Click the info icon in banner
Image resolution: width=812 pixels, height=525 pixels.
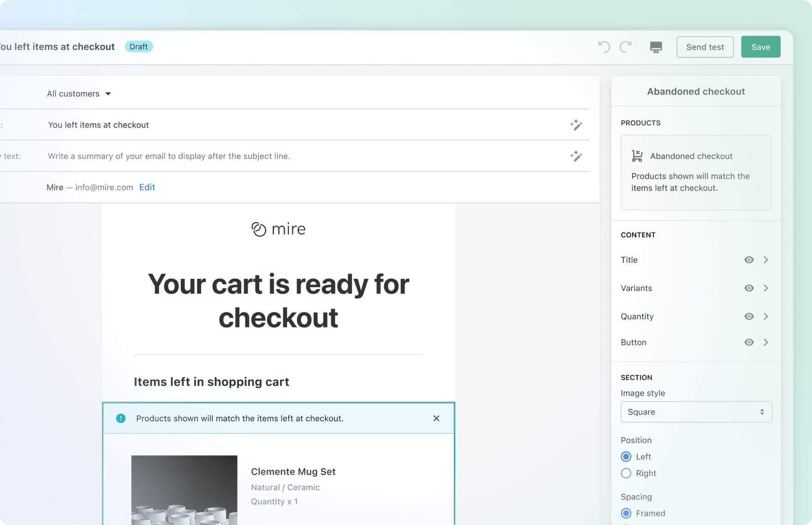(x=121, y=418)
